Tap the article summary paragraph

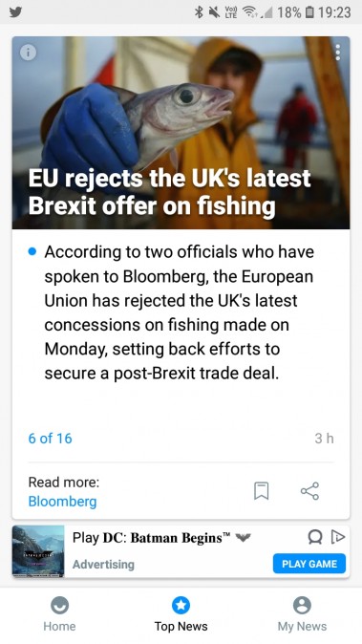(x=179, y=312)
